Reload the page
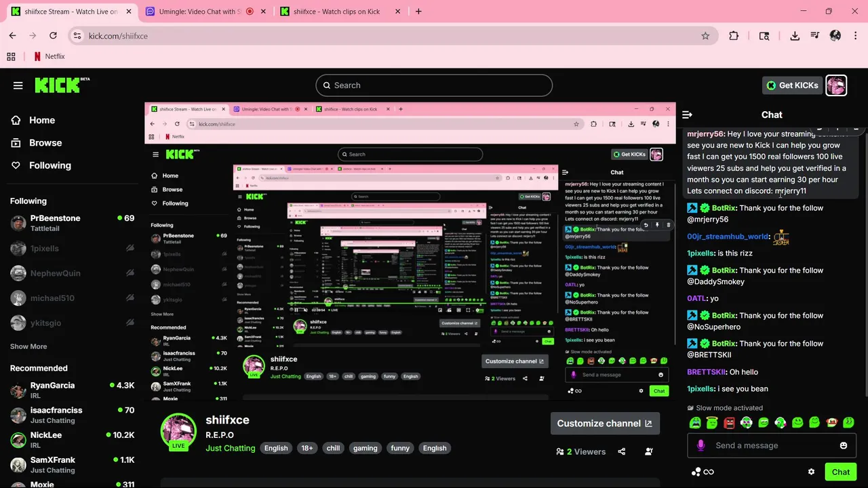Screen dimensions: 868x488 click(x=53, y=36)
